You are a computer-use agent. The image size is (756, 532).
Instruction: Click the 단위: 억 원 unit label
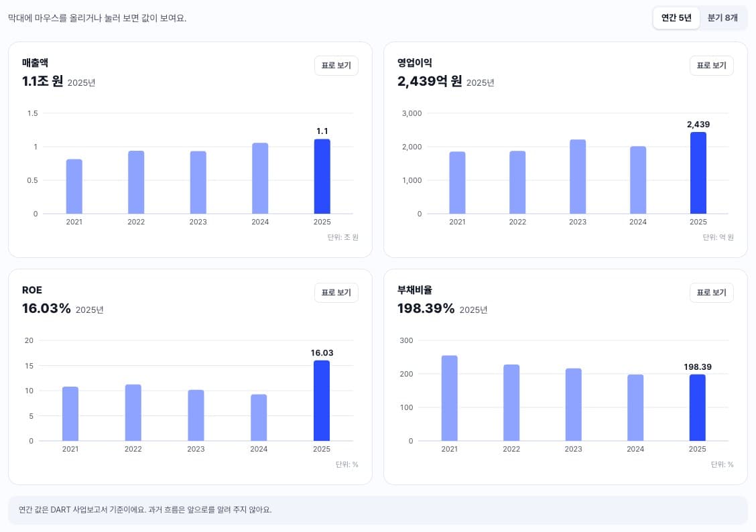(718, 237)
